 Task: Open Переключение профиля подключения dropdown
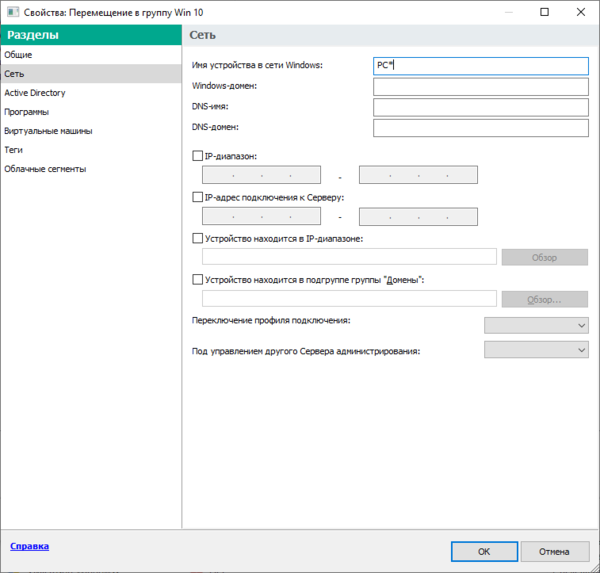pos(536,325)
